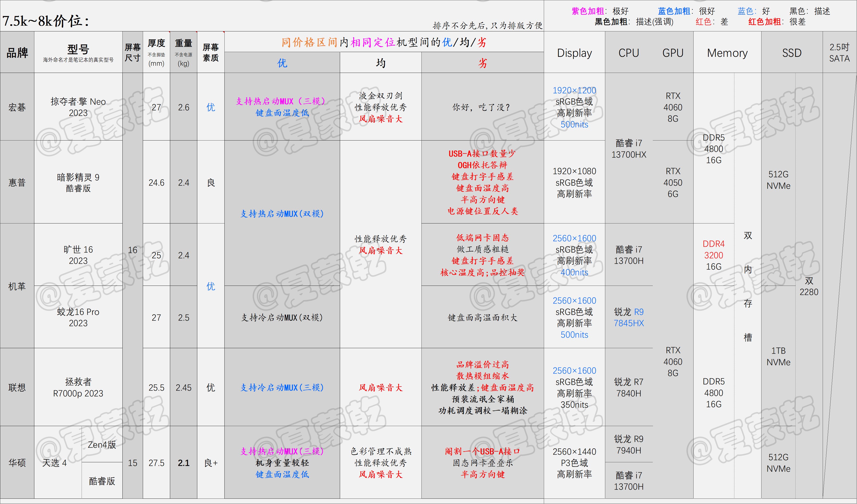Click the brand cell '惠普'

pos(17,182)
